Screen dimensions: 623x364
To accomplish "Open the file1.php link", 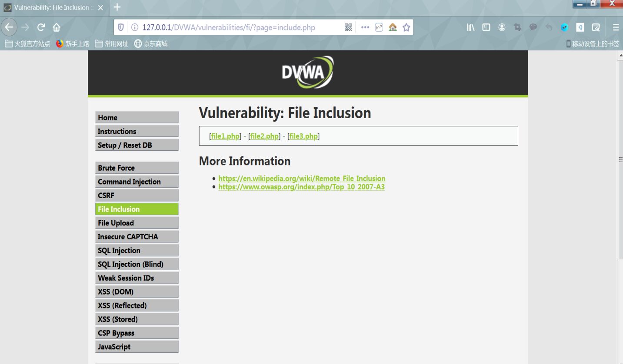I will (x=225, y=136).
